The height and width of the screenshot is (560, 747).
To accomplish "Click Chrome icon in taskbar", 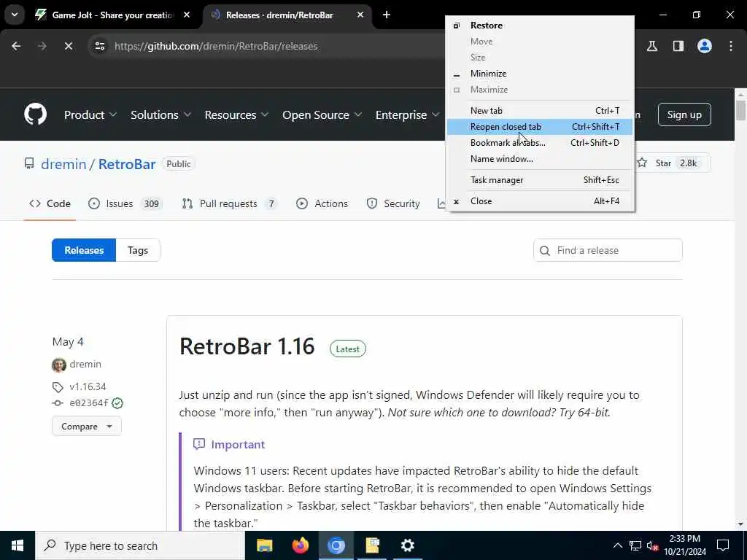I will coord(336,545).
